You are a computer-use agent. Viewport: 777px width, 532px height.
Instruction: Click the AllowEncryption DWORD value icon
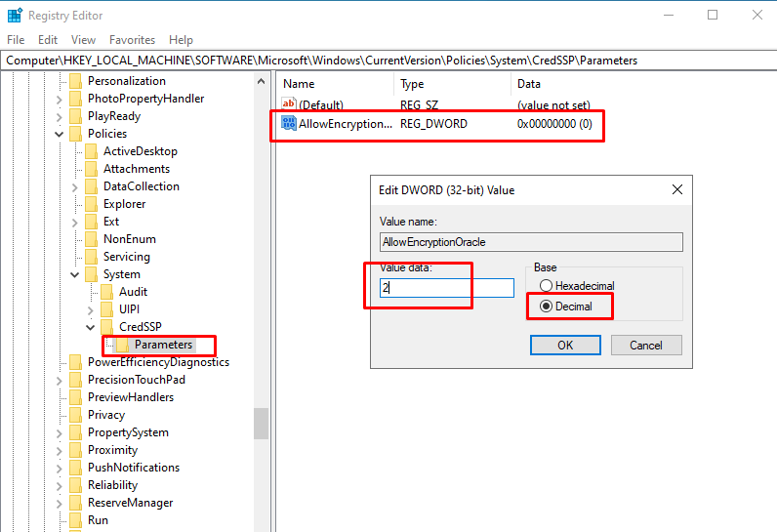click(288, 123)
